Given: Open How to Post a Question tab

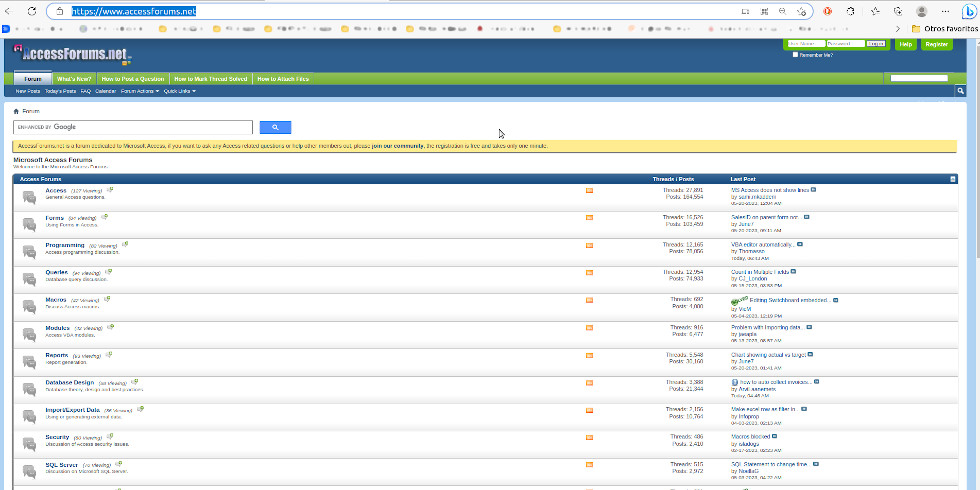Looking at the screenshot, I should 132,79.
